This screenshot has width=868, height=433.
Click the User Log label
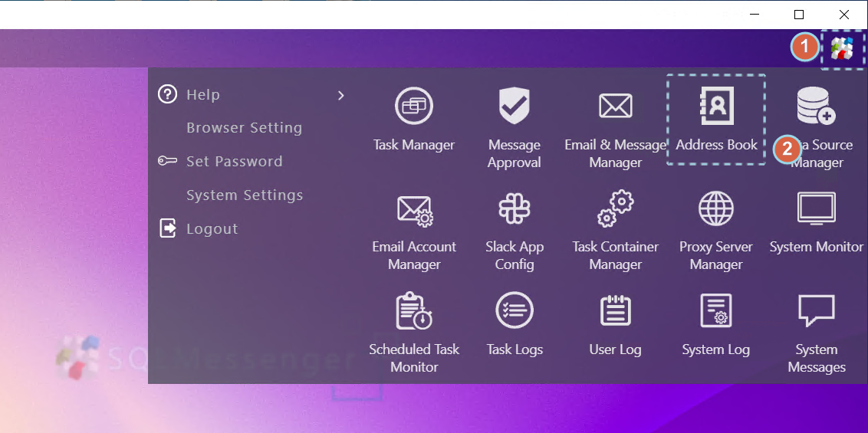615,349
